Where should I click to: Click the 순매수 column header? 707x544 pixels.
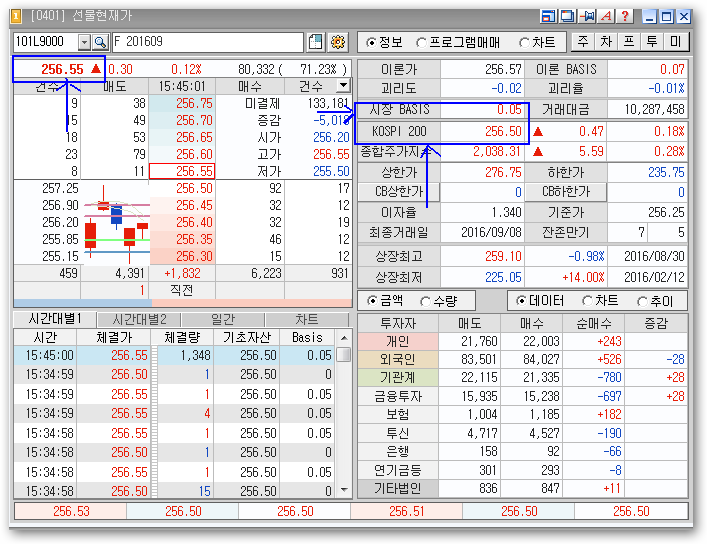(593, 323)
